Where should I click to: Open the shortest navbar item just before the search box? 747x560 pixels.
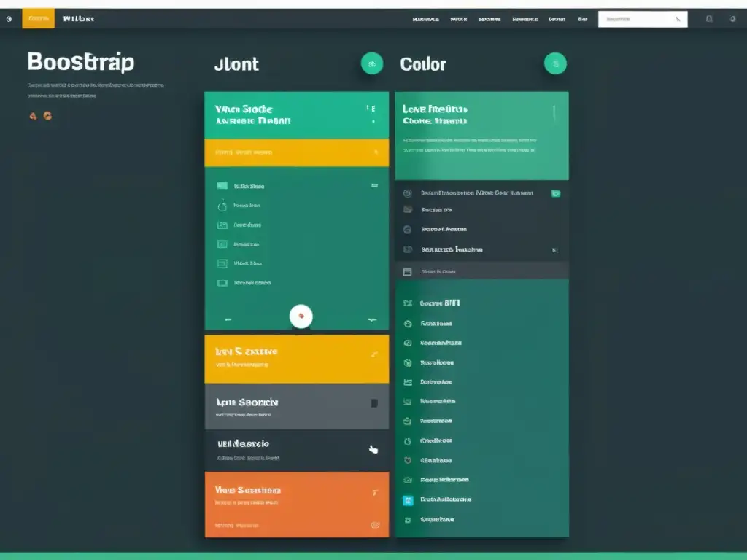(x=582, y=19)
